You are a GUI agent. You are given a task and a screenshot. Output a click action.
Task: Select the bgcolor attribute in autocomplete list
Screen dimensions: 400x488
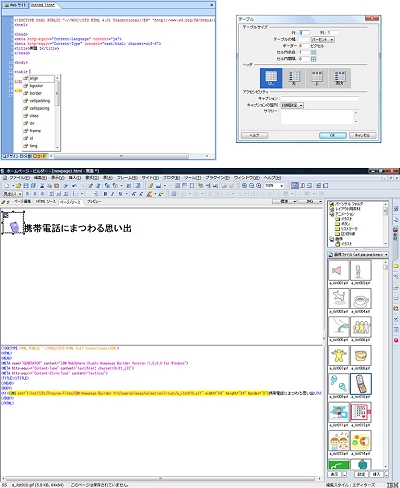[x=36, y=86]
